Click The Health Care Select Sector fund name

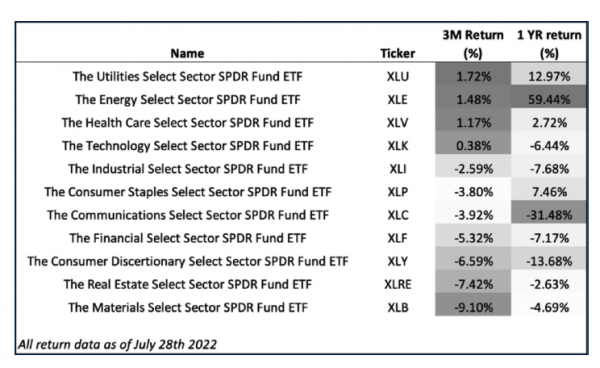click(x=188, y=123)
